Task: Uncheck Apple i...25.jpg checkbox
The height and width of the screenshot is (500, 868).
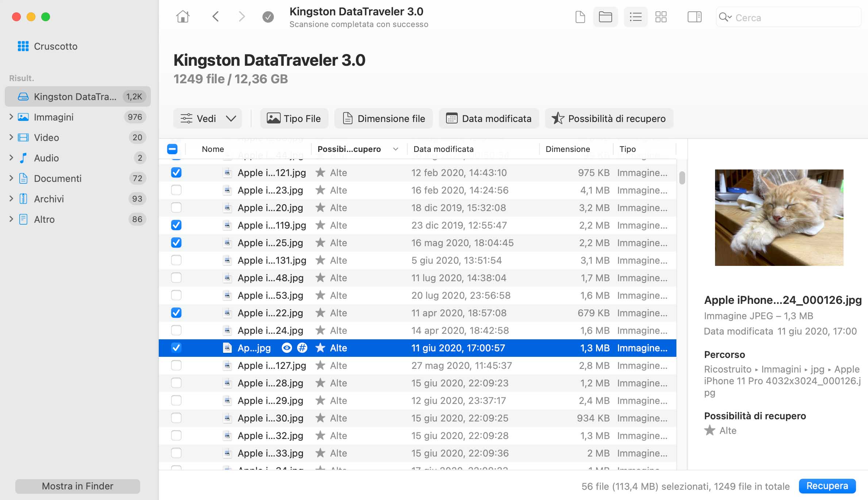Action: tap(176, 243)
